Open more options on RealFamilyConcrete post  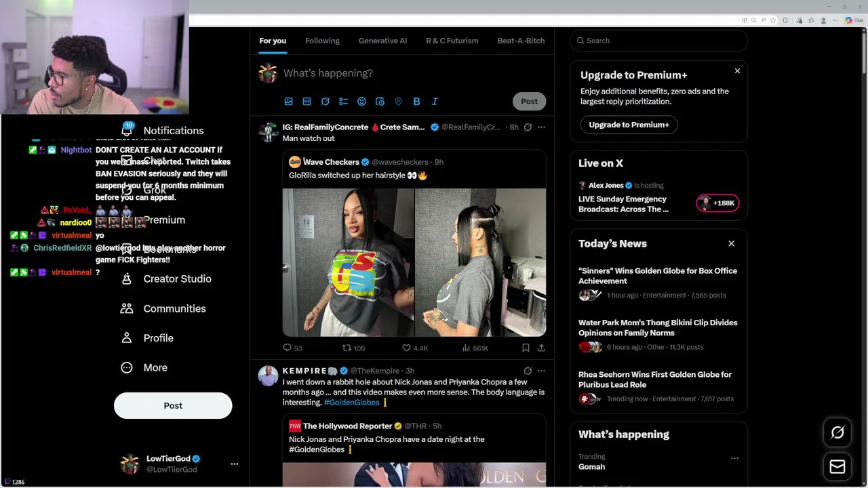[x=541, y=127]
